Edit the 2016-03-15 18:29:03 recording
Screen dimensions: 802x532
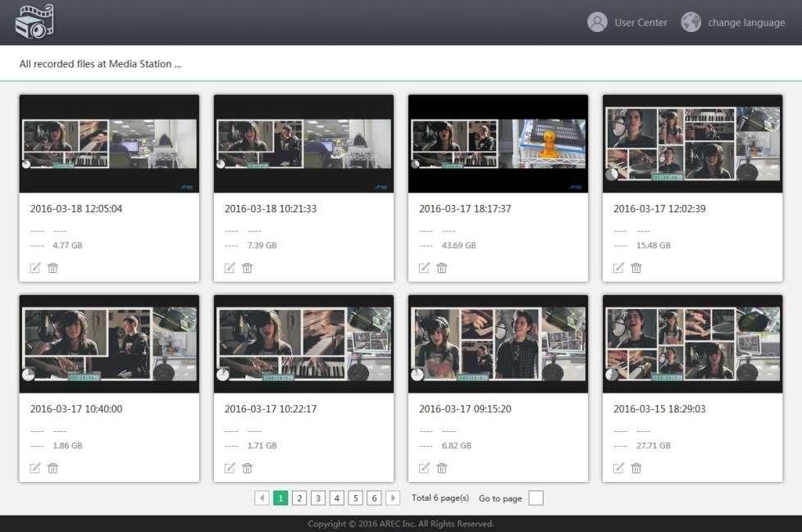pos(618,468)
